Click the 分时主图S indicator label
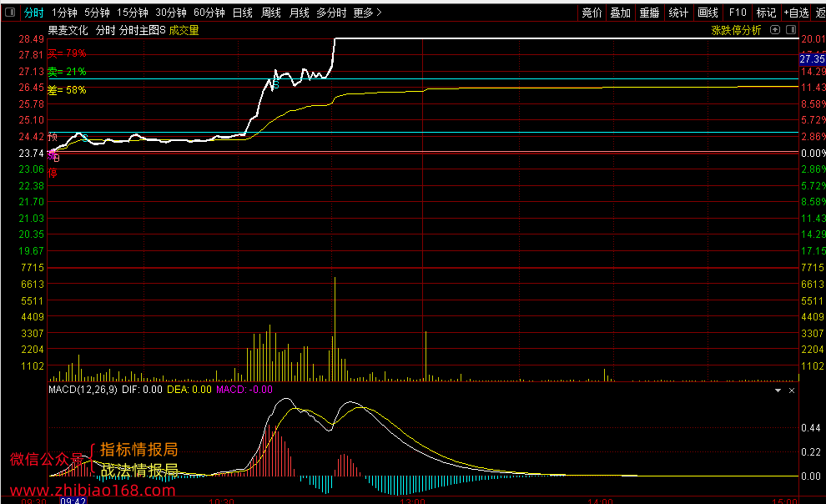The height and width of the screenshot is (504, 826). pyautogui.click(x=142, y=30)
